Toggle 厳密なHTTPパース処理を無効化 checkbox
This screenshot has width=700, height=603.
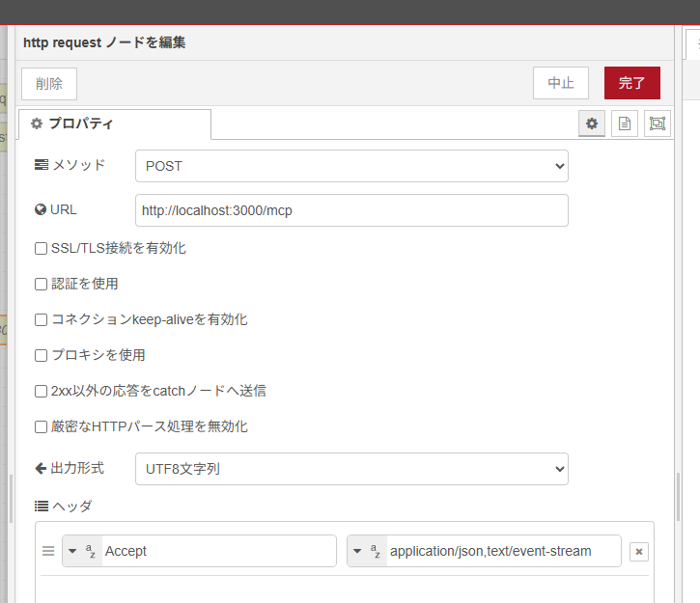(x=42, y=426)
